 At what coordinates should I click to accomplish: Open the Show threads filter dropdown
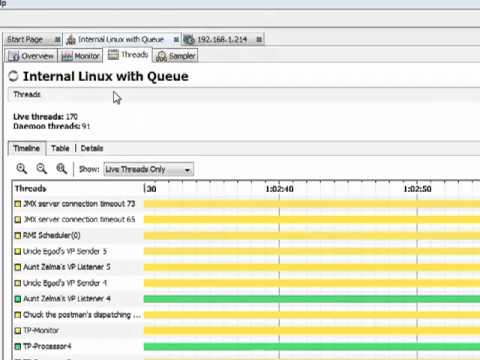tap(148, 169)
